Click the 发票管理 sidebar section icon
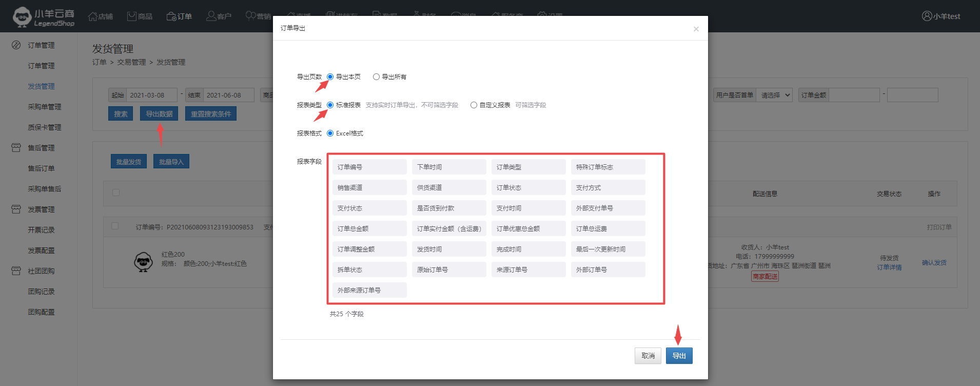 [16, 209]
